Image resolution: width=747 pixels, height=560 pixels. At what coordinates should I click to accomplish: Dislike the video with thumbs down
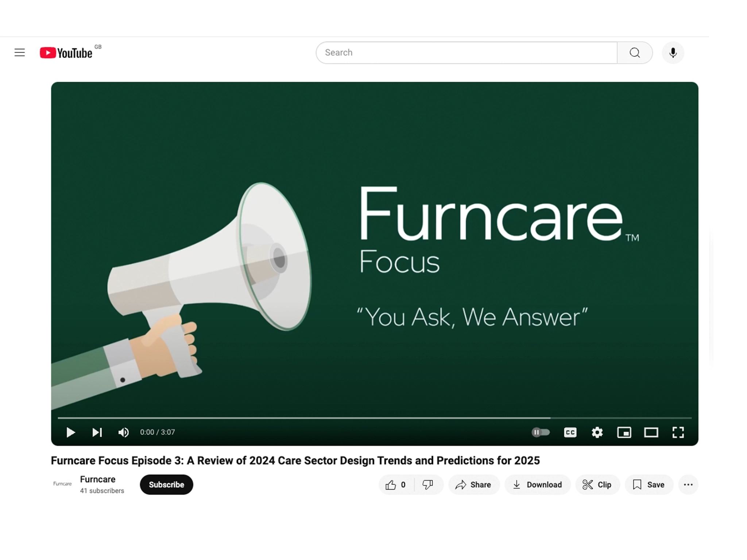[x=428, y=485]
